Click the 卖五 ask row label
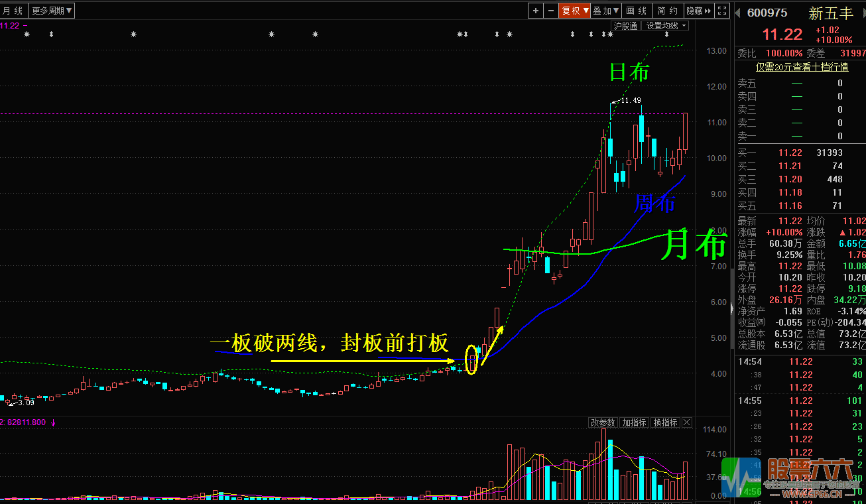 (x=747, y=83)
